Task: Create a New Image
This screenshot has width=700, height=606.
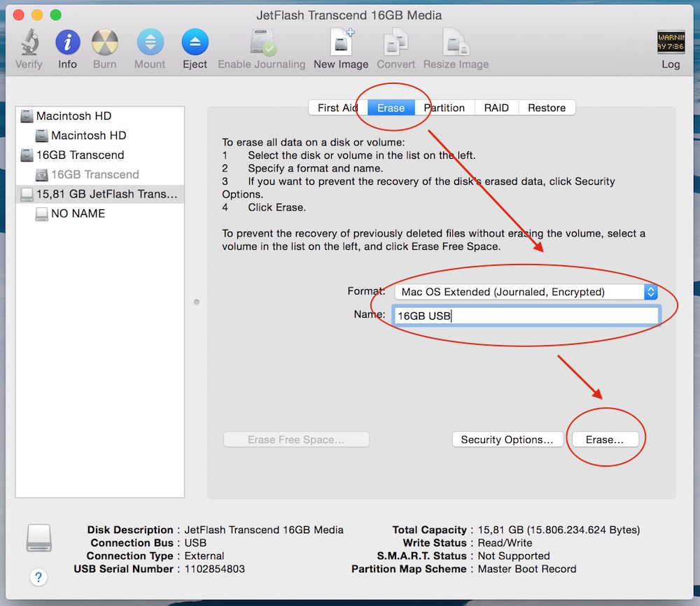Action: pyautogui.click(x=341, y=43)
